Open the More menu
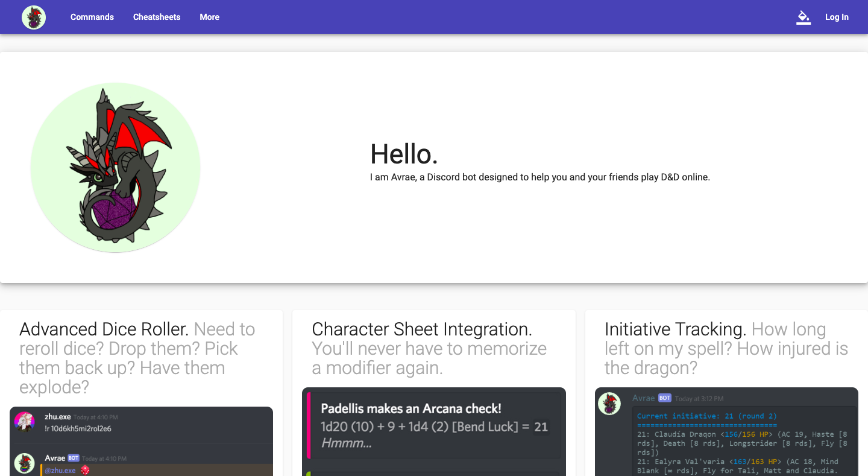Screen dimensions: 868x476 (x=210, y=17)
